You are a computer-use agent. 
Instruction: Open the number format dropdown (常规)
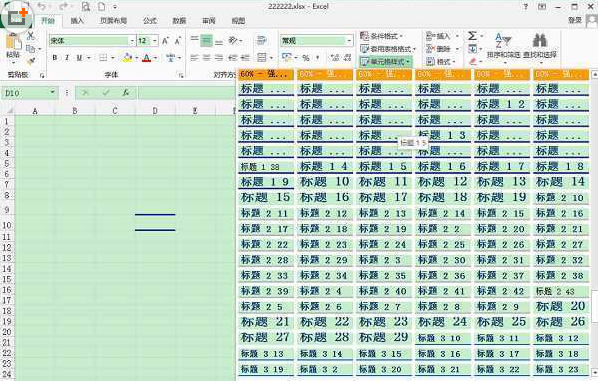point(349,41)
